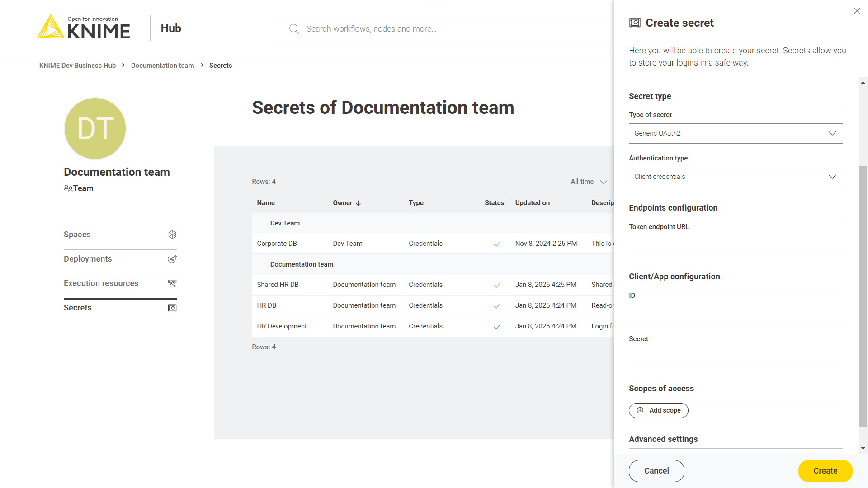Click the panel scrollbar down arrow

pyautogui.click(x=863, y=448)
